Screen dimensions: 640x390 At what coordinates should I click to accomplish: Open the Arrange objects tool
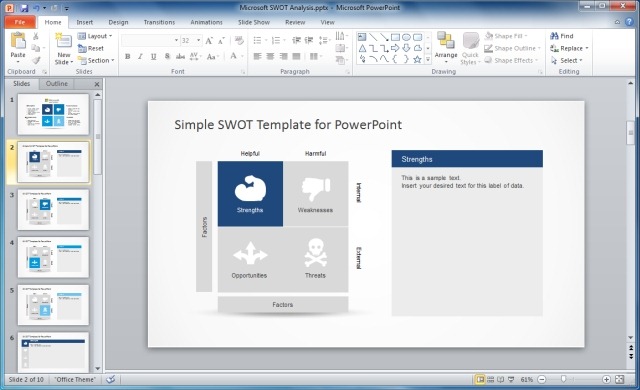pos(446,47)
